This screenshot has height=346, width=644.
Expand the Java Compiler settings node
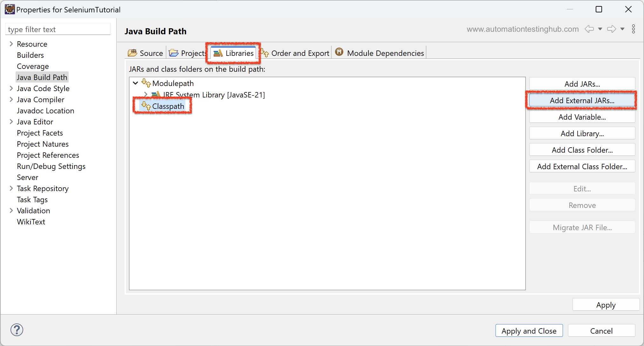pyautogui.click(x=11, y=100)
